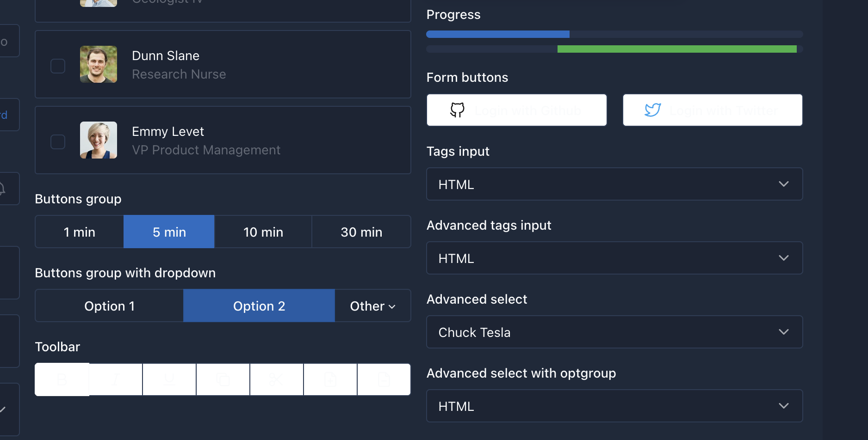
Task: Expand the Other dropdown in the buttons group
Action: pyautogui.click(x=372, y=306)
